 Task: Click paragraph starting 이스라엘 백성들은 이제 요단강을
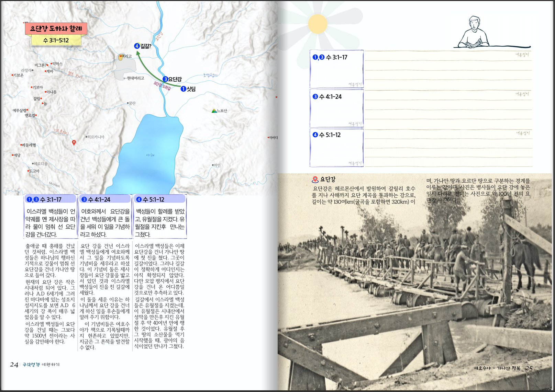click(159, 269)
